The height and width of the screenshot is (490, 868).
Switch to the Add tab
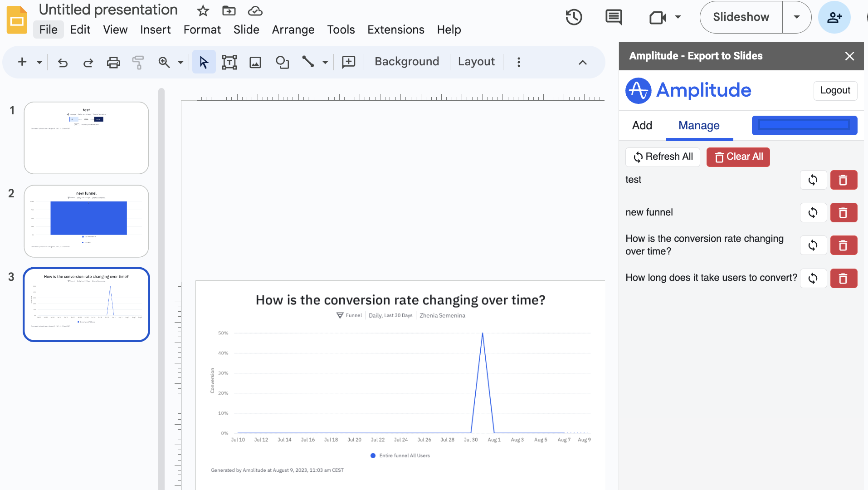pos(642,126)
